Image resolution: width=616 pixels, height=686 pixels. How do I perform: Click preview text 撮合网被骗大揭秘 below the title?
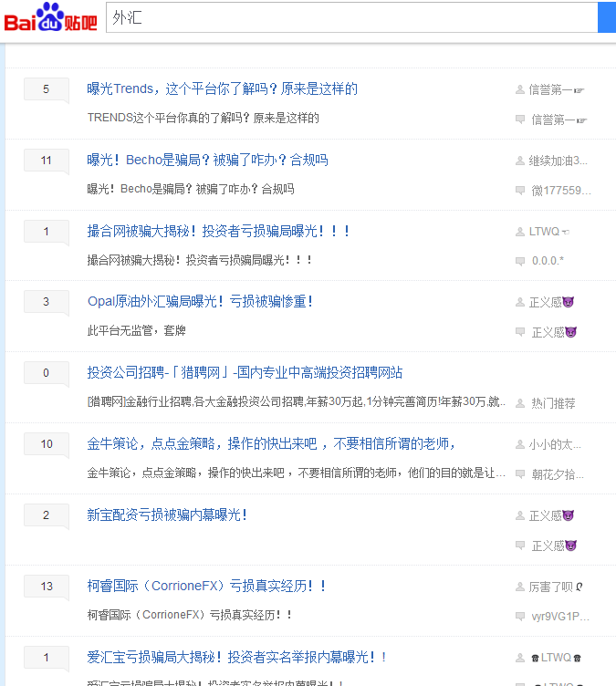pyautogui.click(x=199, y=260)
